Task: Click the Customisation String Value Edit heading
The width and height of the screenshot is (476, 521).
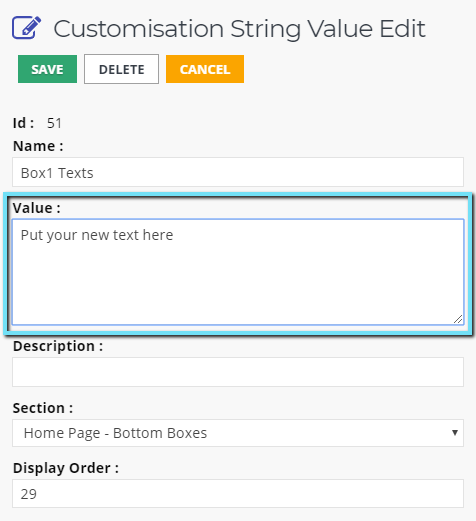Action: [239, 29]
